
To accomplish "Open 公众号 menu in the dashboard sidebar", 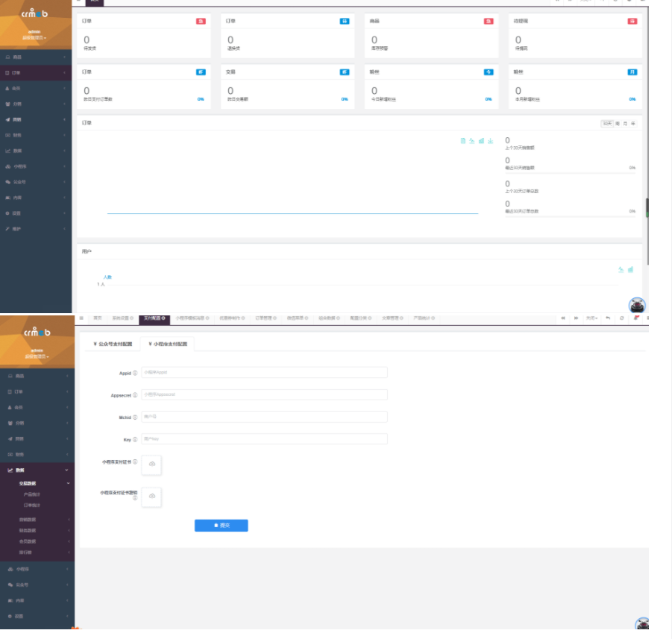I will click(x=36, y=182).
